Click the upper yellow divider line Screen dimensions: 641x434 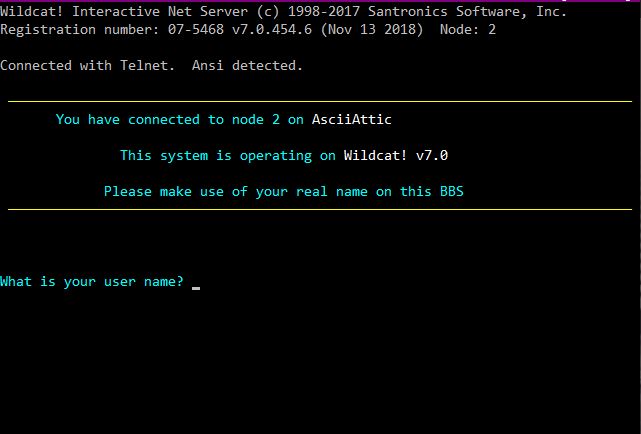(x=320, y=101)
